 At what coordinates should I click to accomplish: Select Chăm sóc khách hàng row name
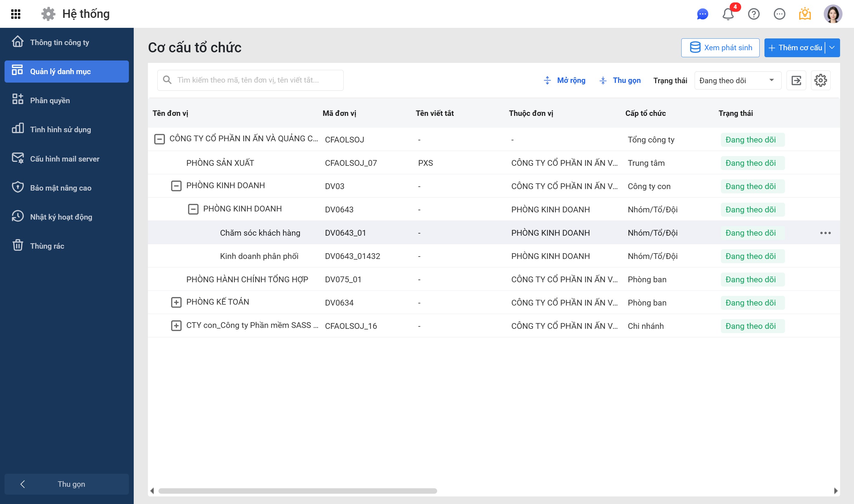point(260,233)
